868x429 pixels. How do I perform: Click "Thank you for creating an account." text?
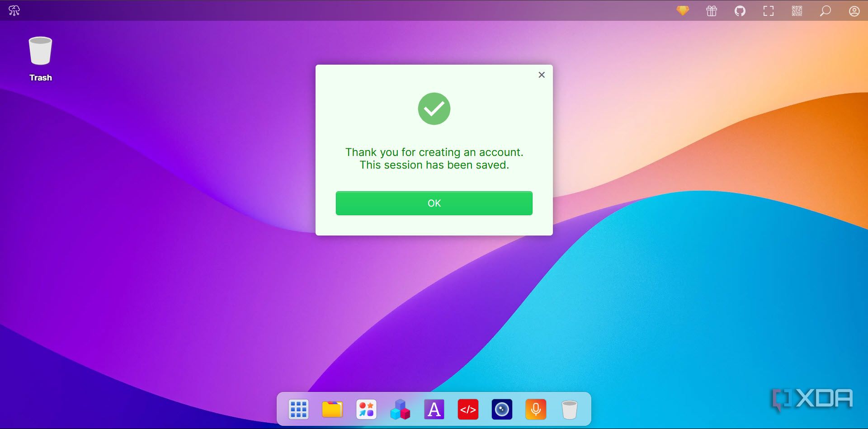[434, 152]
